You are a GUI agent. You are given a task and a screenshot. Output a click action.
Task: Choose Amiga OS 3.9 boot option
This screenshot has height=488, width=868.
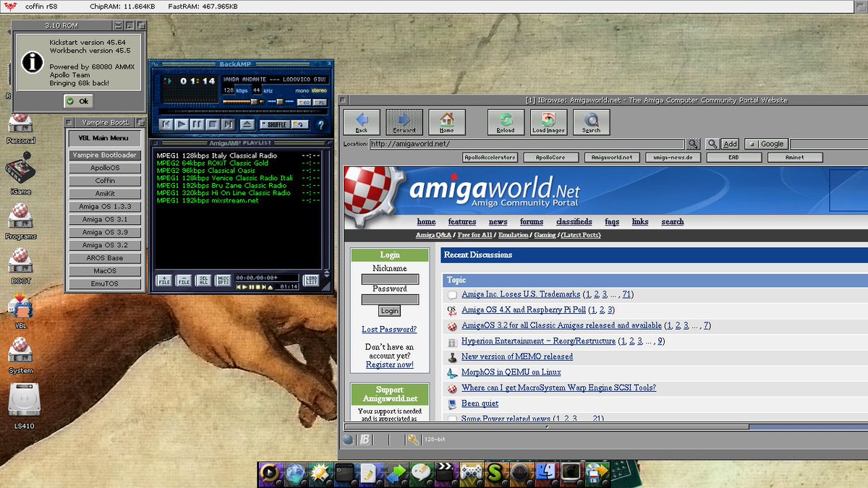click(105, 232)
